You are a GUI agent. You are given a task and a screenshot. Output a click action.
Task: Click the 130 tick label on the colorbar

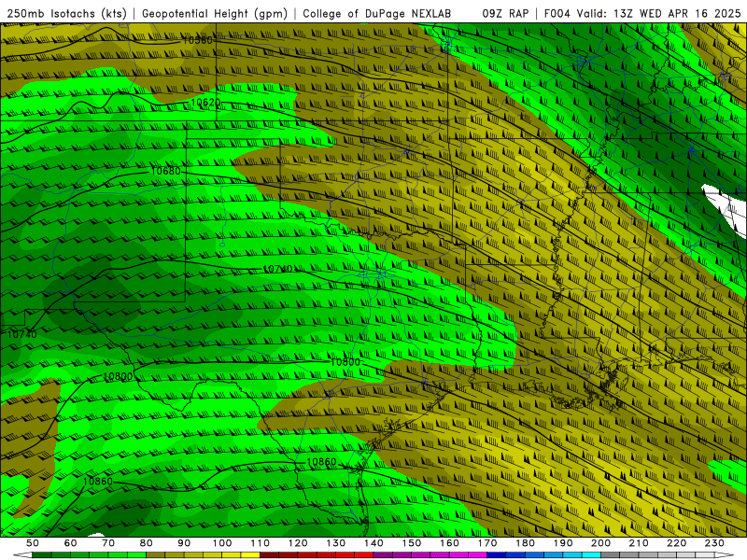pos(336,543)
